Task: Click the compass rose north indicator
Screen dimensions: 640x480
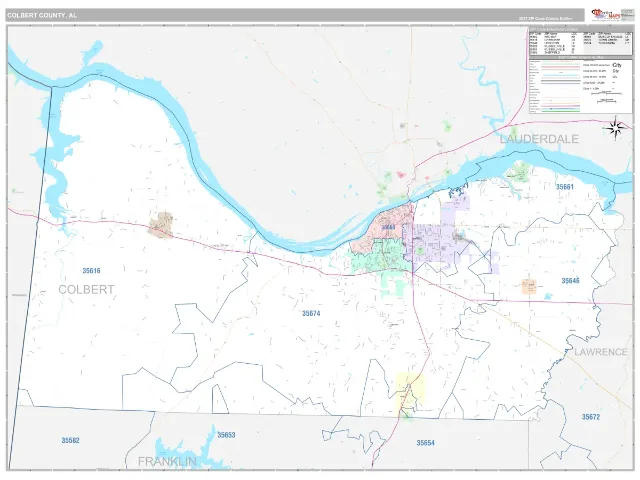Action: click(x=614, y=128)
